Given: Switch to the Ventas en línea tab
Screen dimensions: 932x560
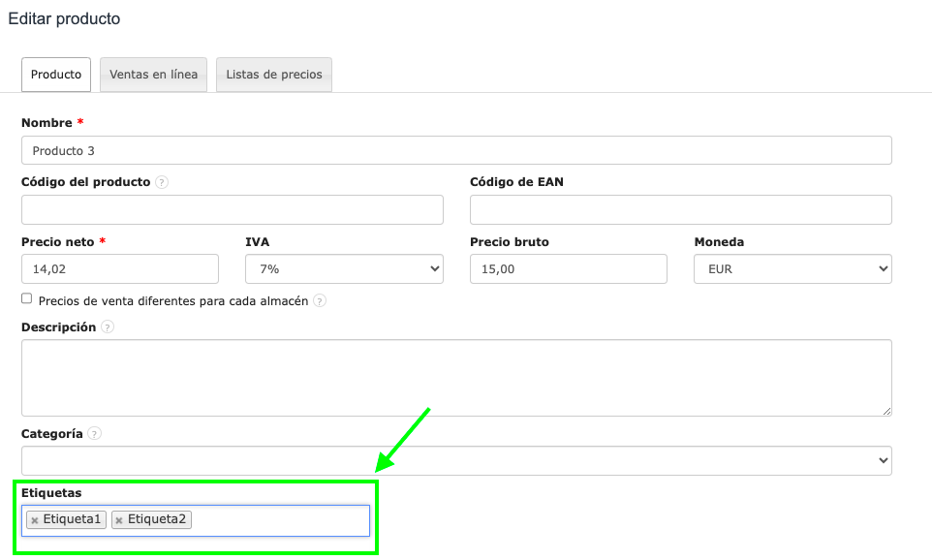Looking at the screenshot, I should click(x=153, y=75).
